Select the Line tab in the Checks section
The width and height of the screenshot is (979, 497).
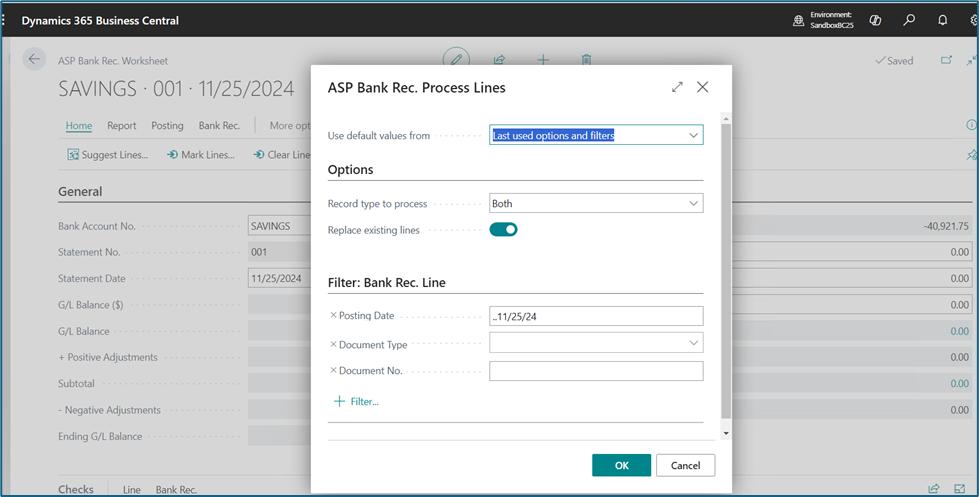click(131, 490)
